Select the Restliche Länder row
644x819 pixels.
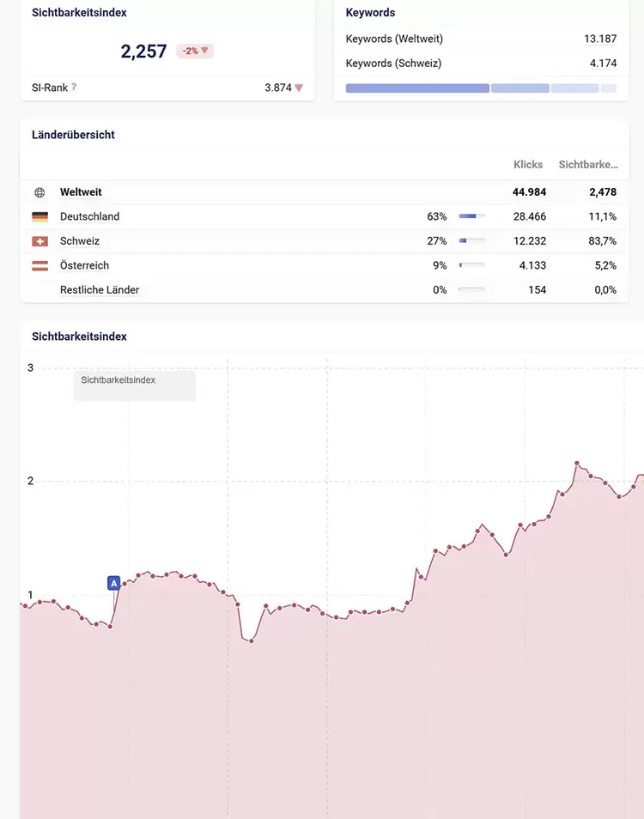100,290
